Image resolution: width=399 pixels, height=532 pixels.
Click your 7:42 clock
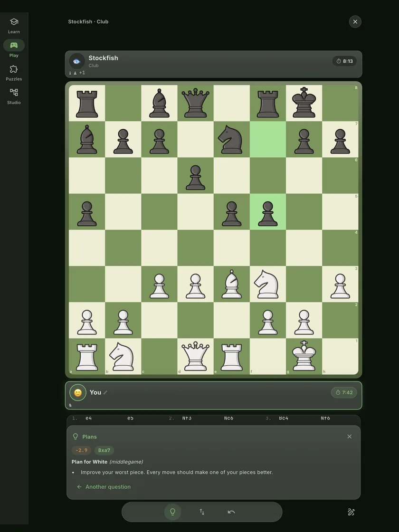click(x=344, y=392)
